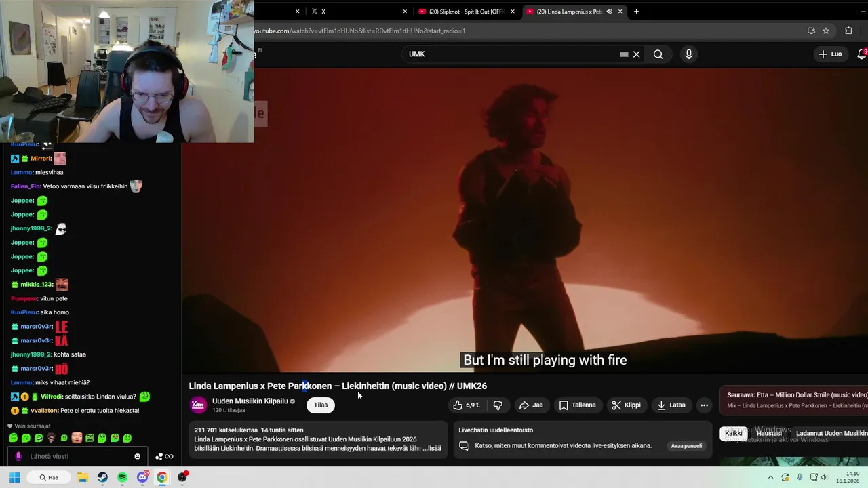Play or pause the video player
This screenshot has width=868, height=488.
[x=524, y=220]
